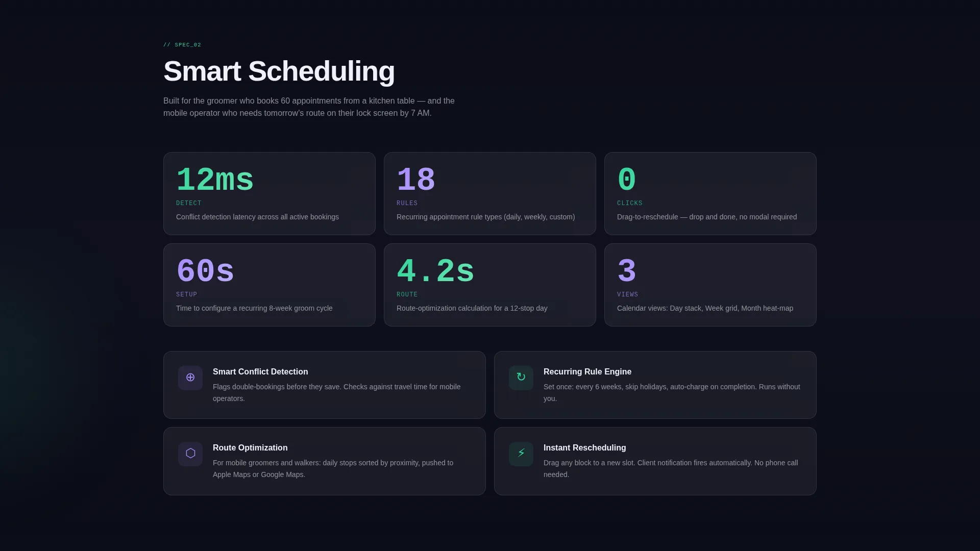This screenshot has height=551, width=980.
Task: Click the Smart Scheduling page heading
Action: point(279,71)
